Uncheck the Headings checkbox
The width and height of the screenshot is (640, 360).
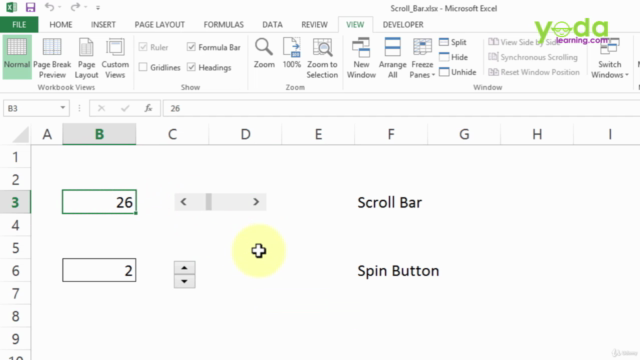click(191, 67)
